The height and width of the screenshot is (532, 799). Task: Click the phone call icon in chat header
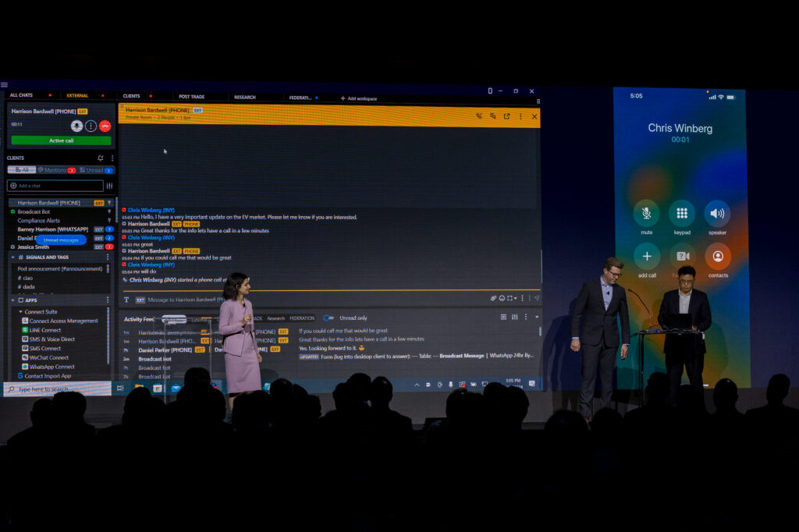[x=479, y=116]
